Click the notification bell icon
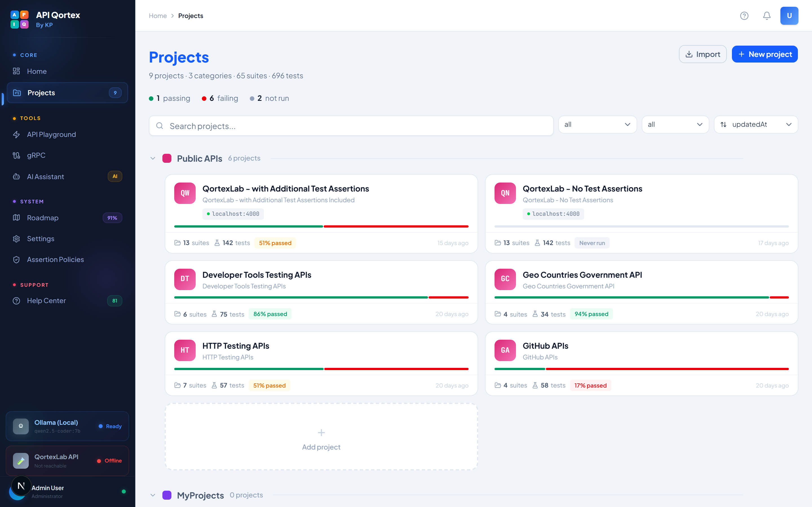812x507 pixels. tap(766, 15)
